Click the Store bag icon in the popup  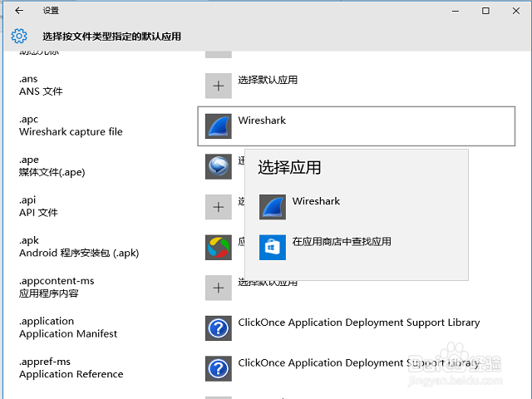pyautogui.click(x=273, y=247)
